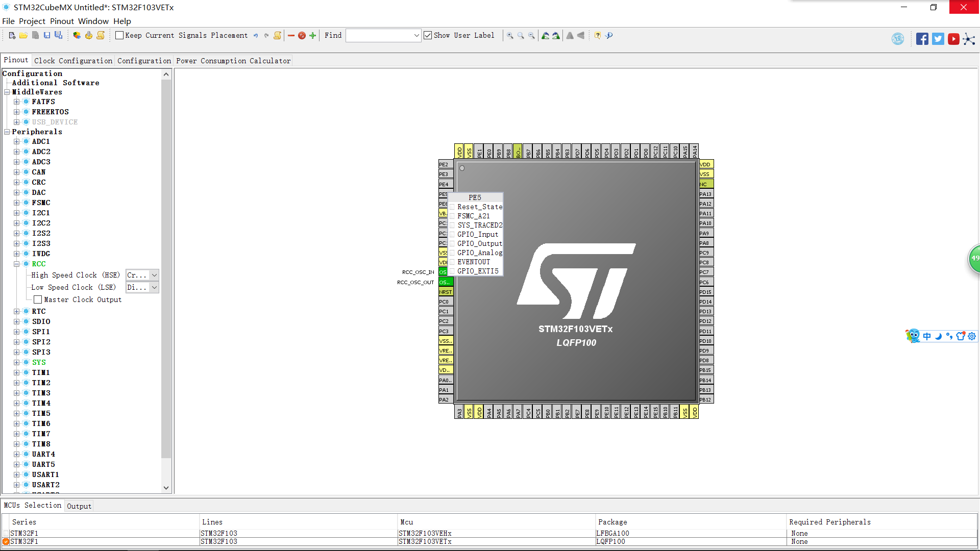This screenshot has width=980, height=551.
Task: Collapse the RCC peripheral tree node
Action: tap(17, 264)
